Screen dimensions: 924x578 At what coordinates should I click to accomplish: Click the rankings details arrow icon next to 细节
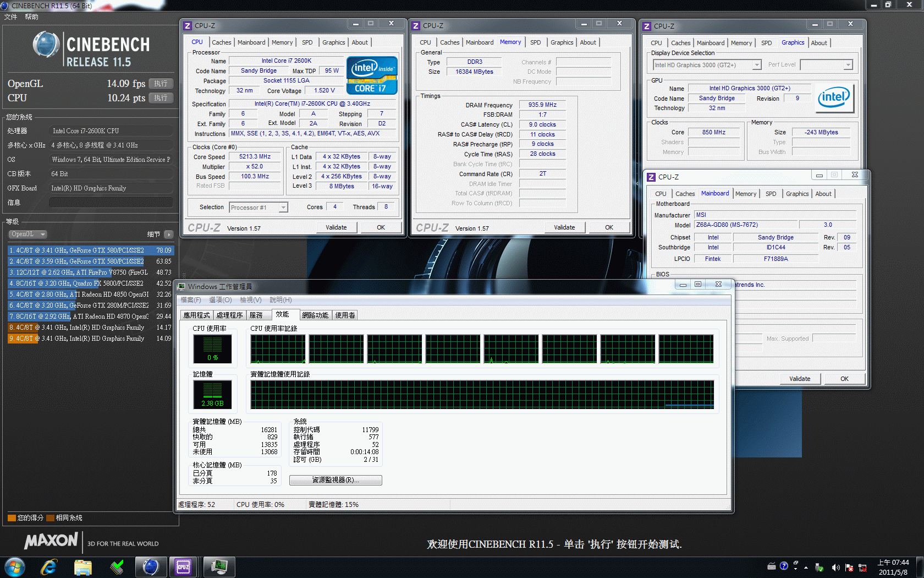(x=169, y=235)
